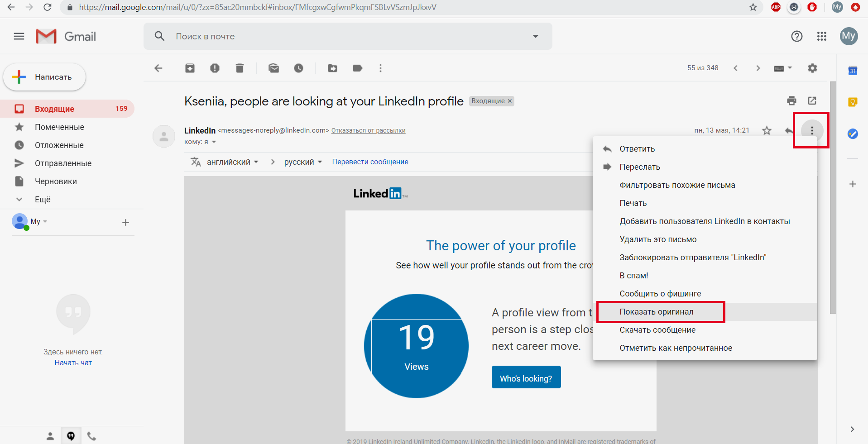The image size is (868, 444).
Task: Open the Google Tasks side panel icon
Action: pyautogui.click(x=853, y=134)
